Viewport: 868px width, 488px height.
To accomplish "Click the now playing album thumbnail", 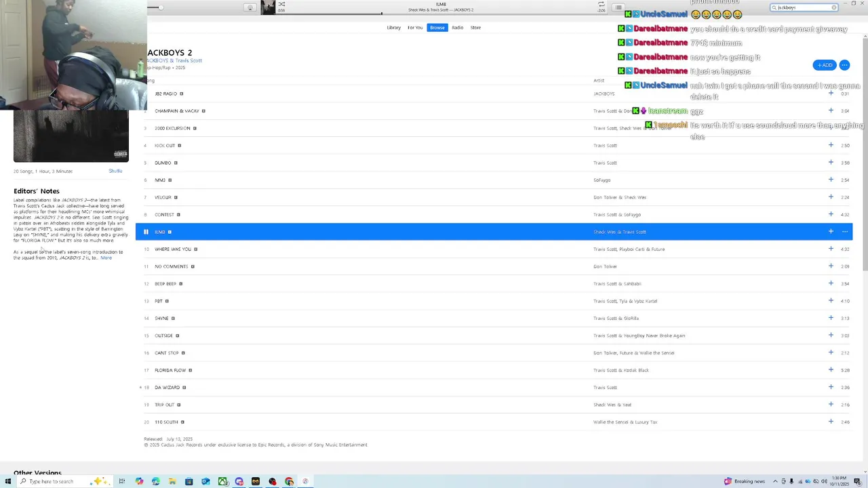I will pyautogui.click(x=269, y=7).
